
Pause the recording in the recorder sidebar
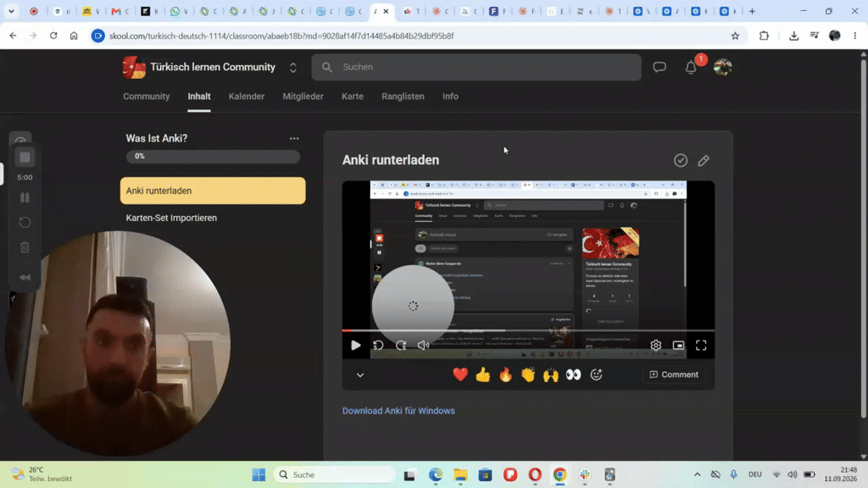(25, 197)
